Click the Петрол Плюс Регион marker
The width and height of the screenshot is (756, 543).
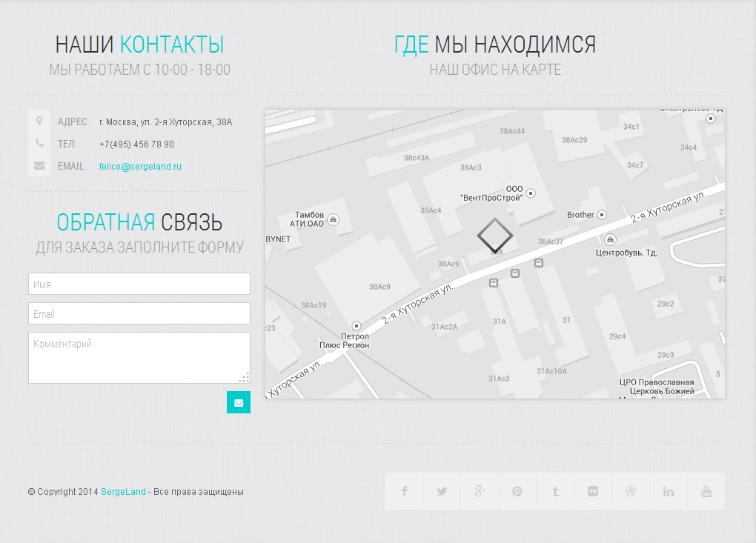(x=356, y=326)
